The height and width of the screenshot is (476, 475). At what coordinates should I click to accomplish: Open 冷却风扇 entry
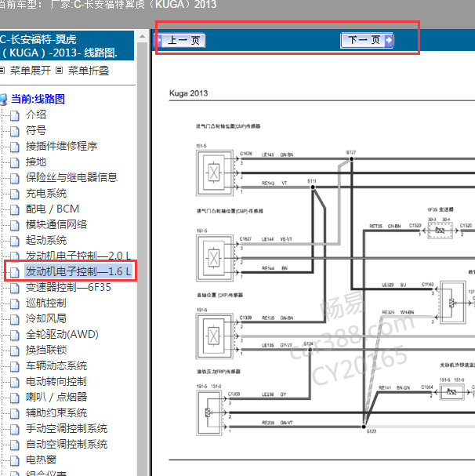[x=46, y=318]
